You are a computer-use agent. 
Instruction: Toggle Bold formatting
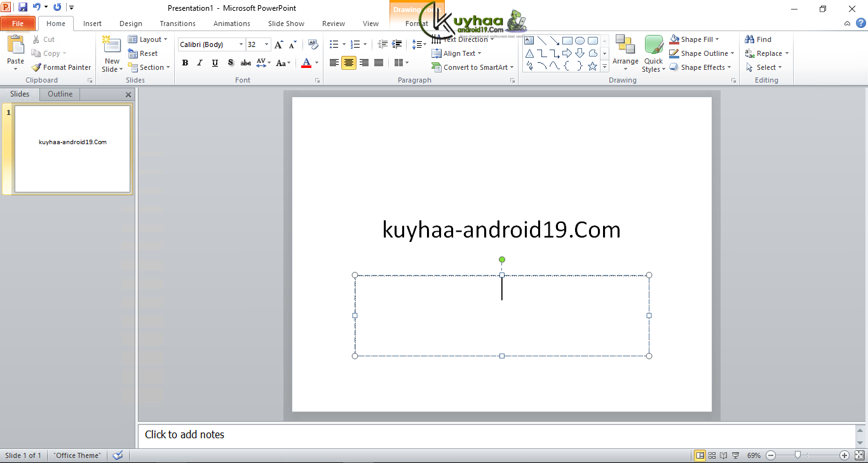click(185, 63)
